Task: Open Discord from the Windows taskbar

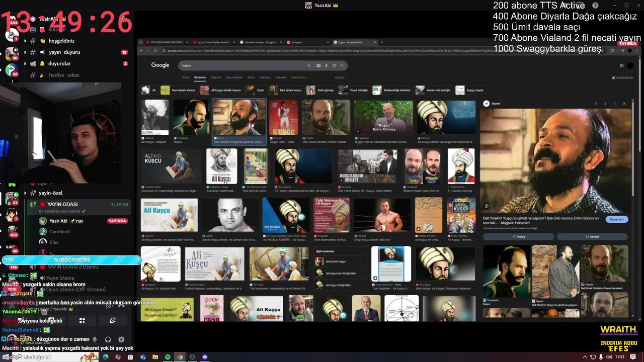Action: 205,357
